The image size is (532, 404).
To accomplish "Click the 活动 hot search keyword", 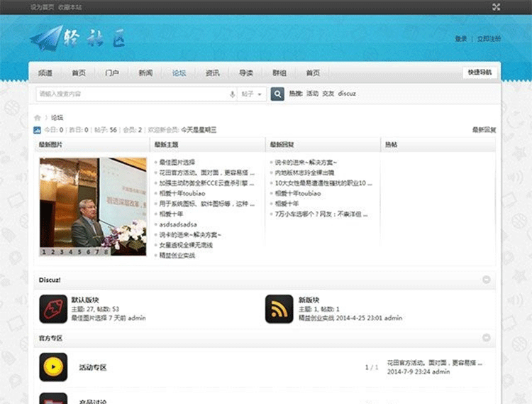I will click(x=313, y=94).
